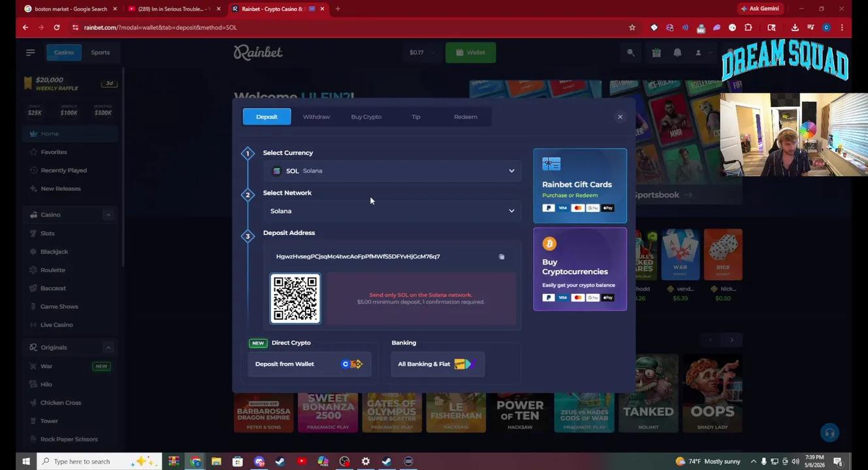Viewport: 868px width, 470px height.
Task: Bookmark this page with the star icon
Action: click(x=632, y=27)
